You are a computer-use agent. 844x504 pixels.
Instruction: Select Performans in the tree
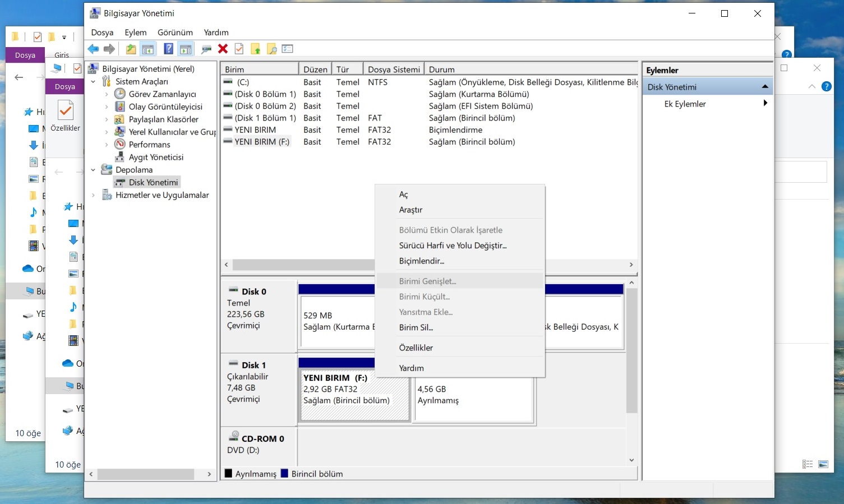149,145
